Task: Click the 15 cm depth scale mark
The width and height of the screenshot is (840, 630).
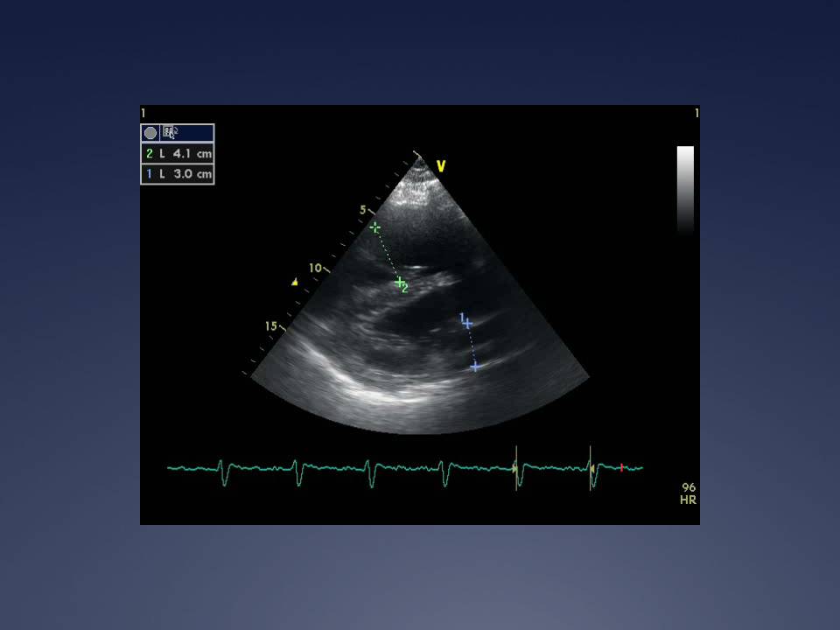Action: tap(272, 326)
